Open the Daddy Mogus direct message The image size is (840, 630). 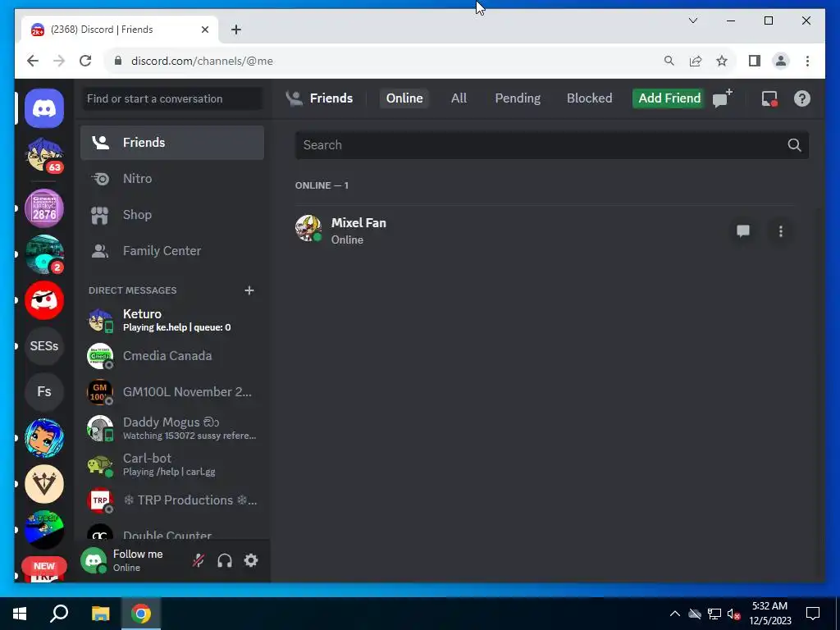click(x=172, y=428)
